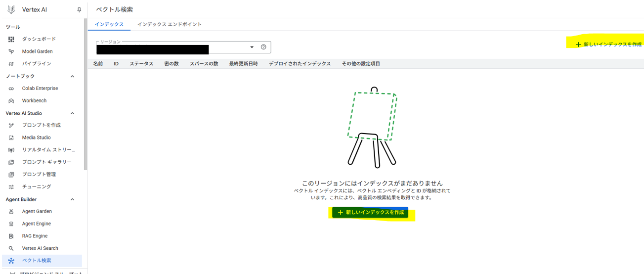
Task: Click the Vertex AI title text
Action: [x=35, y=10]
